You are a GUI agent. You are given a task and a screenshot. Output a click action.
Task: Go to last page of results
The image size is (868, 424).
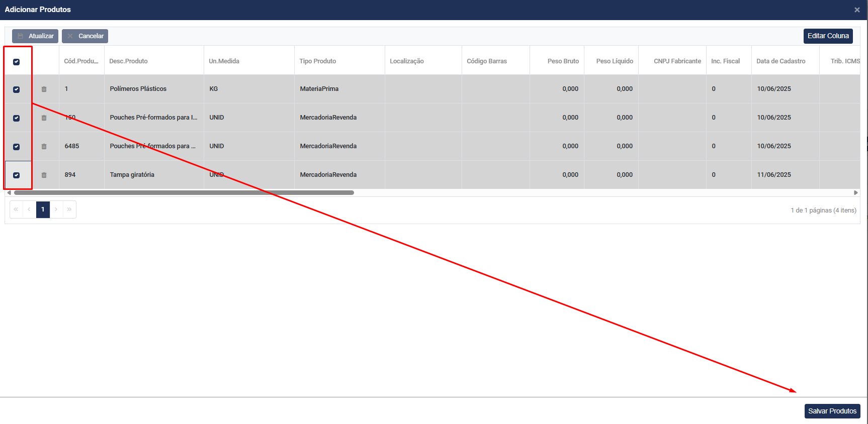[69, 209]
